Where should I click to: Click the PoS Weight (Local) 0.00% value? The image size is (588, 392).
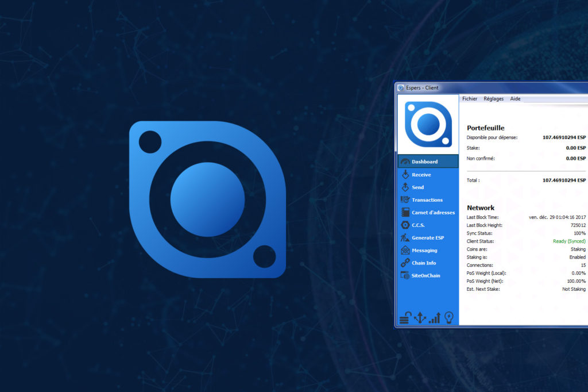(x=579, y=273)
